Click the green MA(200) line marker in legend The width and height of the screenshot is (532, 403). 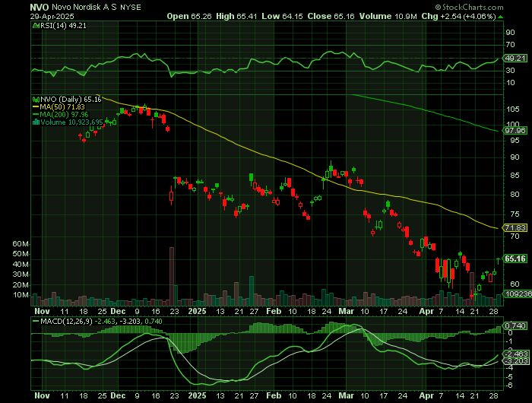[x=36, y=114]
